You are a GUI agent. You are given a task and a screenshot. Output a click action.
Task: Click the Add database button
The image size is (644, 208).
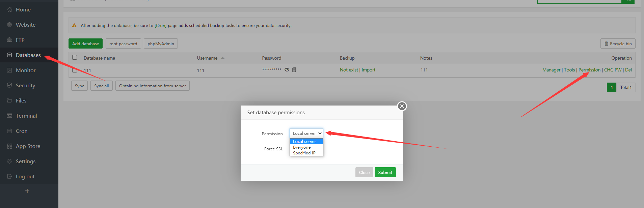click(85, 44)
